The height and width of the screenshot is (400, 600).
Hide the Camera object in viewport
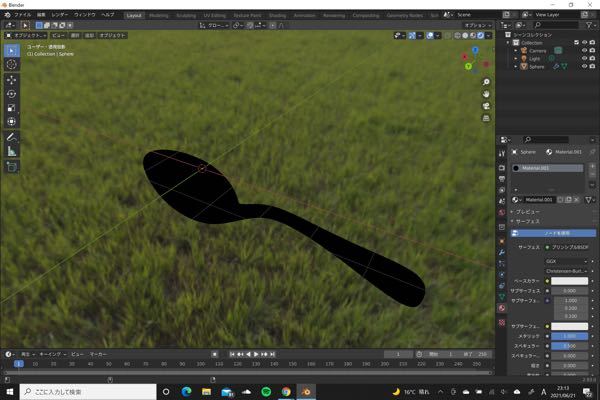pyautogui.click(x=584, y=51)
